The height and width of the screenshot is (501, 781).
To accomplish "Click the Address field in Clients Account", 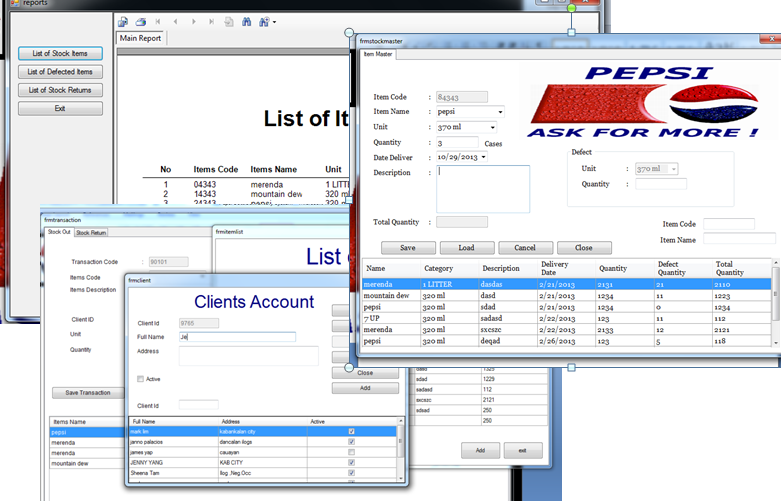I will (x=249, y=356).
